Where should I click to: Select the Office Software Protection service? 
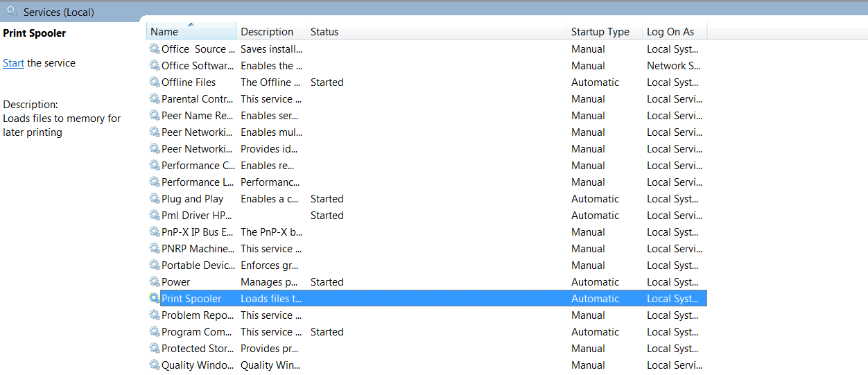click(x=198, y=66)
